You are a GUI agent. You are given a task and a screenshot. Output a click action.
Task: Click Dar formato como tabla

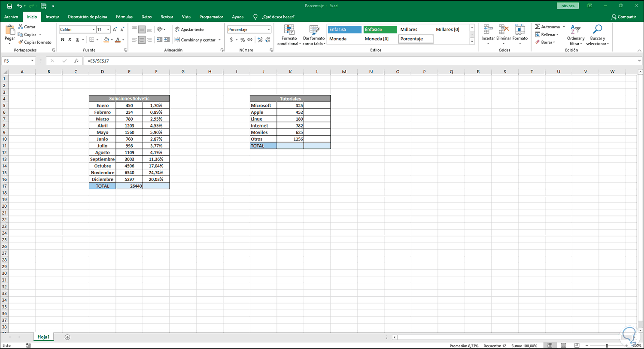[314, 35]
